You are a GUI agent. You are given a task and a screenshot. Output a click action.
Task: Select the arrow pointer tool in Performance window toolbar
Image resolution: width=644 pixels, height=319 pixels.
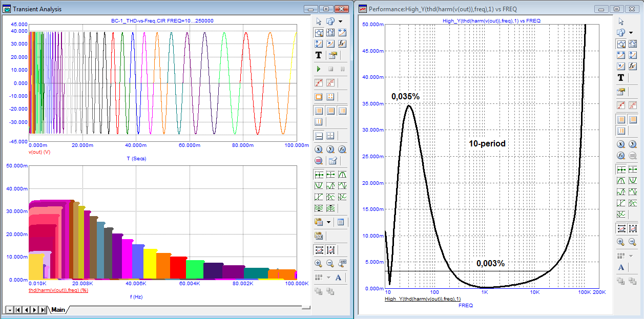(x=620, y=21)
